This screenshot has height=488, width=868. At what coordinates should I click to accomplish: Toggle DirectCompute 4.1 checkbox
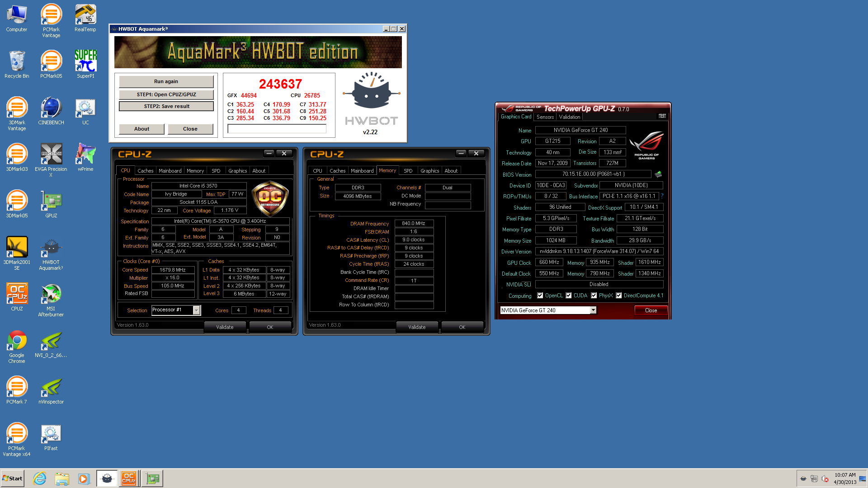[x=619, y=296]
